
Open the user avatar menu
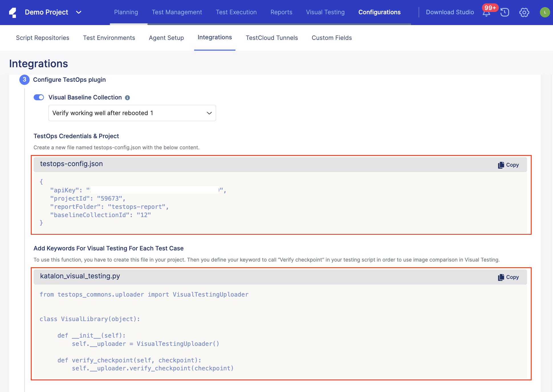point(545,12)
